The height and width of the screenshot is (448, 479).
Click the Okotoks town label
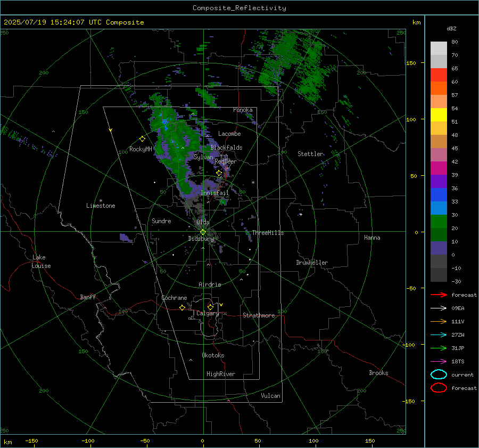[213, 355]
